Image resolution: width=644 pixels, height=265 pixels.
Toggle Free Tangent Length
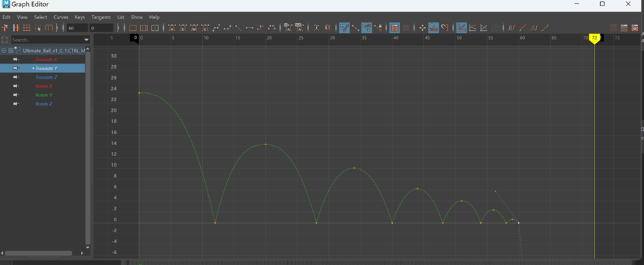[x=367, y=28]
